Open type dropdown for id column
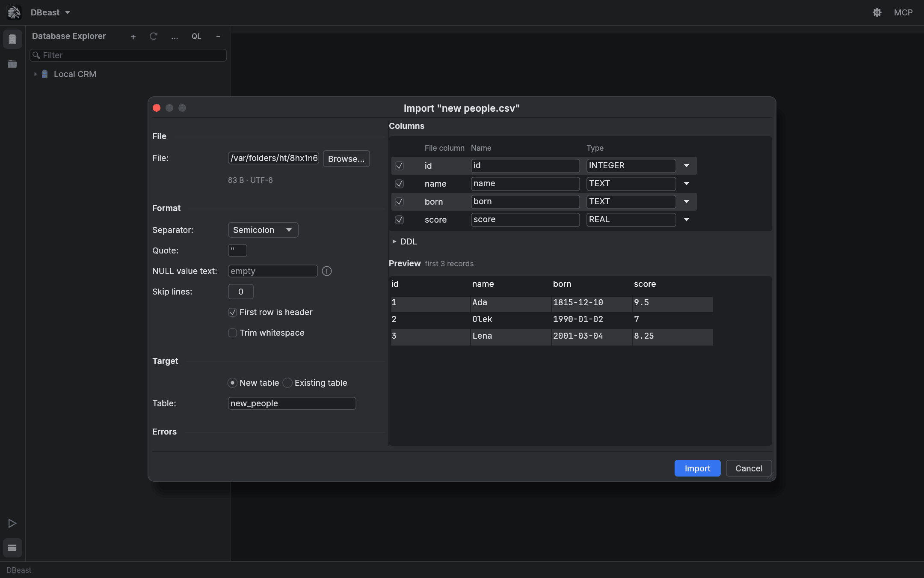 pos(686,166)
